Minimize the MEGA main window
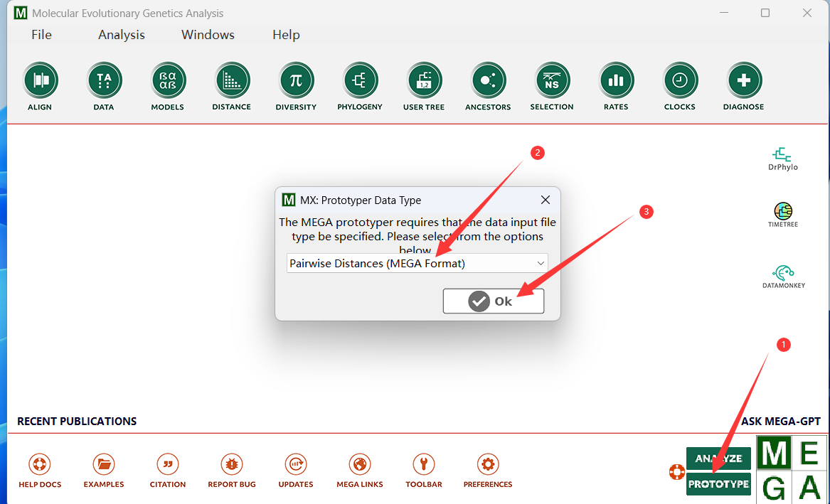 click(724, 13)
